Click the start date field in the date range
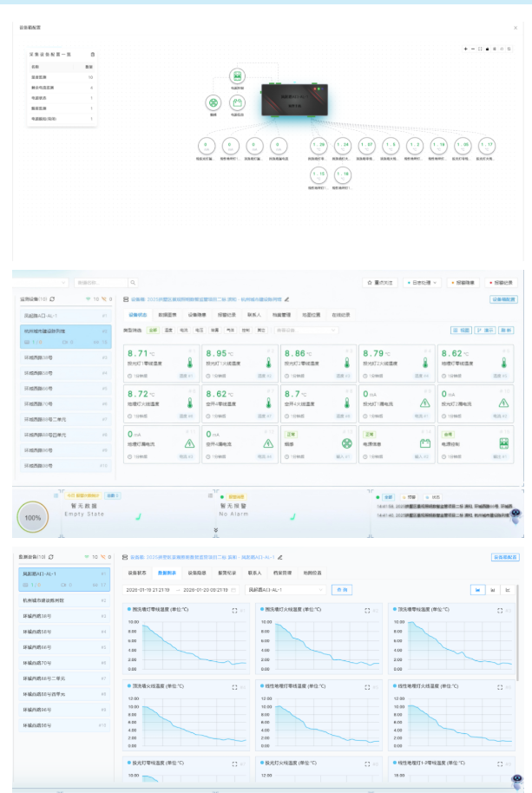 pos(148,590)
